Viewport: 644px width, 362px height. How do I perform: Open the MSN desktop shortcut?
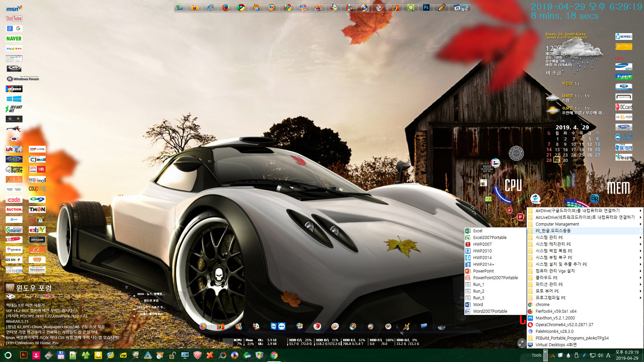[x=14, y=8]
